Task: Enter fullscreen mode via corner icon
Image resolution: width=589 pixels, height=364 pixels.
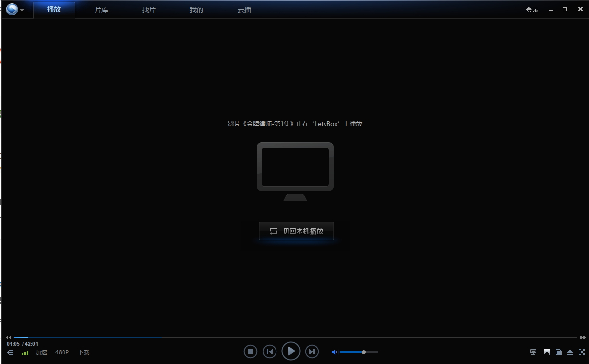Action: [x=582, y=352]
